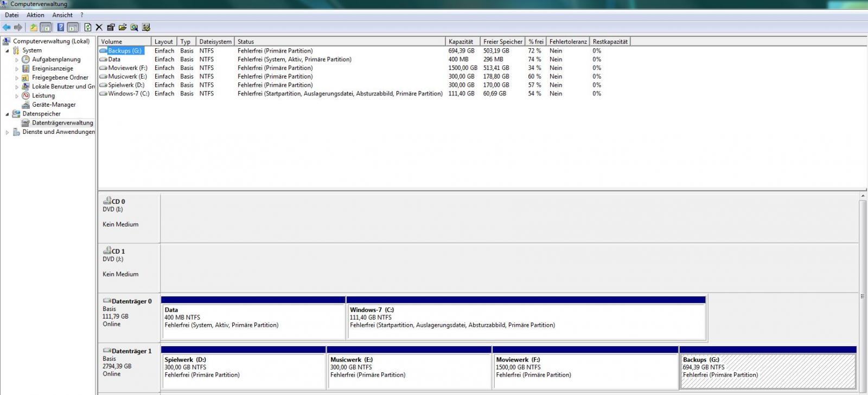Select Datenträgerverwaltung in the tree
This screenshot has width=868, height=395.
(62, 123)
